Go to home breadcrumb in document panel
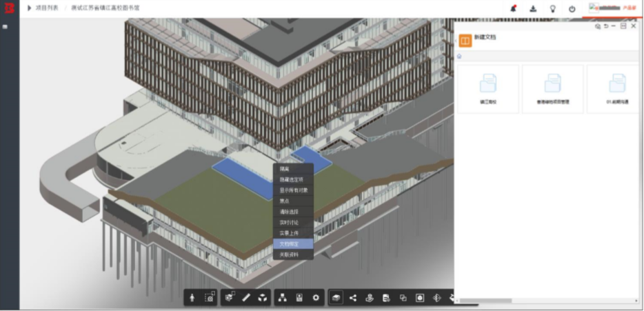The image size is (644, 311). point(459,57)
